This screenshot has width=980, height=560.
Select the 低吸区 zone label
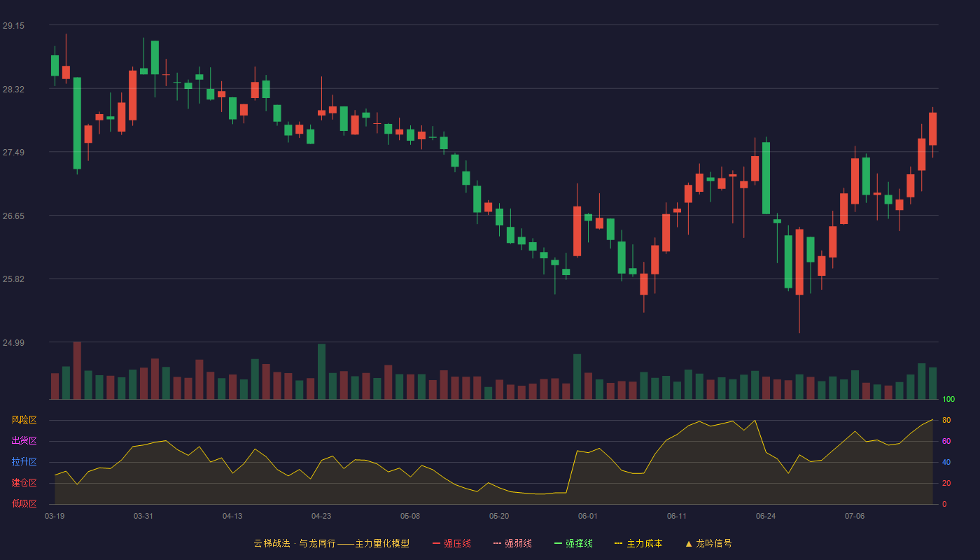tap(24, 503)
